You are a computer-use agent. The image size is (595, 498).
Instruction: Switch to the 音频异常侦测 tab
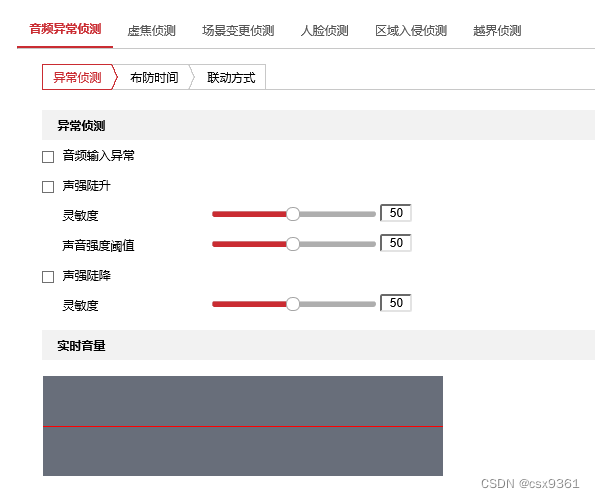point(65,30)
